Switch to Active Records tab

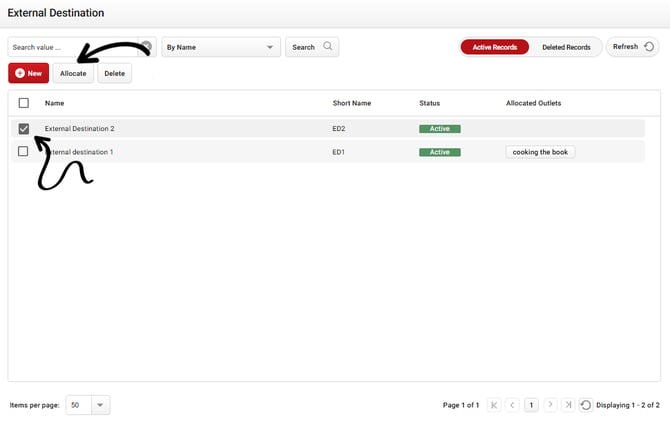click(x=494, y=47)
